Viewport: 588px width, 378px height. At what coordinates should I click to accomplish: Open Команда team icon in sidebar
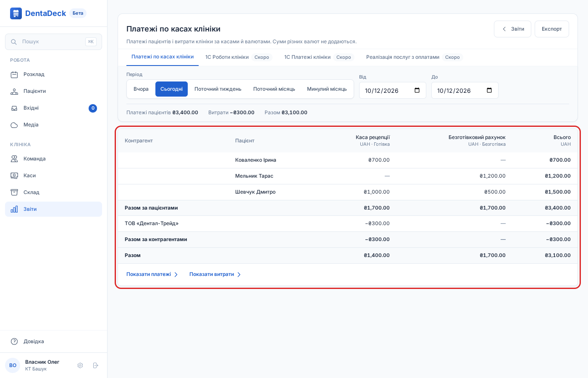click(x=14, y=159)
